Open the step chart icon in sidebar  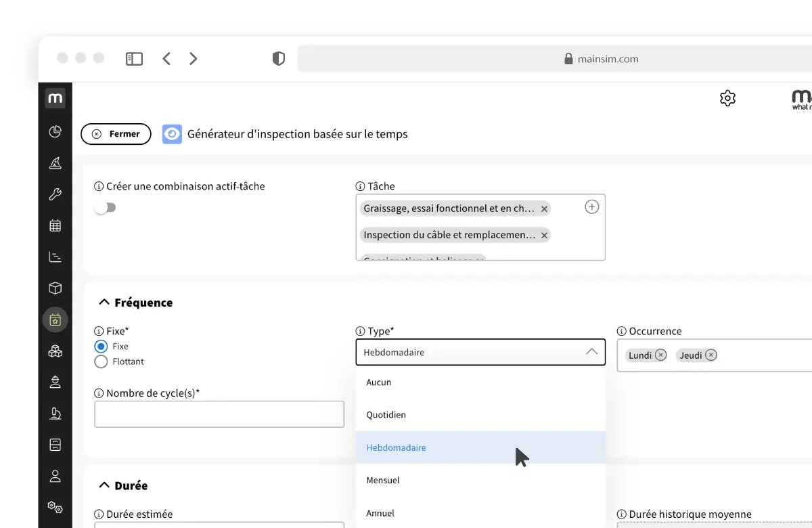coord(55,257)
